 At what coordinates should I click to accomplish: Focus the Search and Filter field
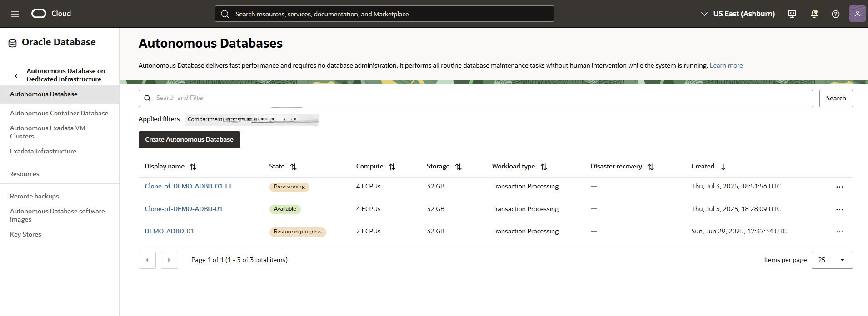coord(475,99)
